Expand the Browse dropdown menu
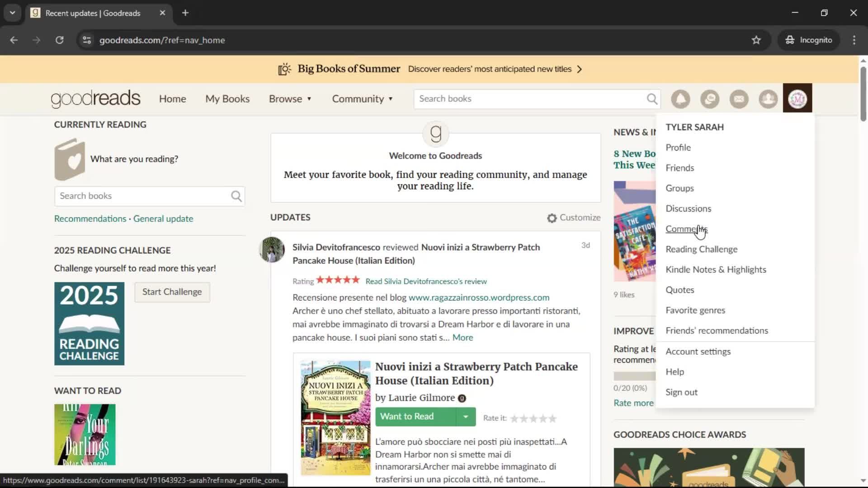This screenshot has height=488, width=868. (x=290, y=99)
